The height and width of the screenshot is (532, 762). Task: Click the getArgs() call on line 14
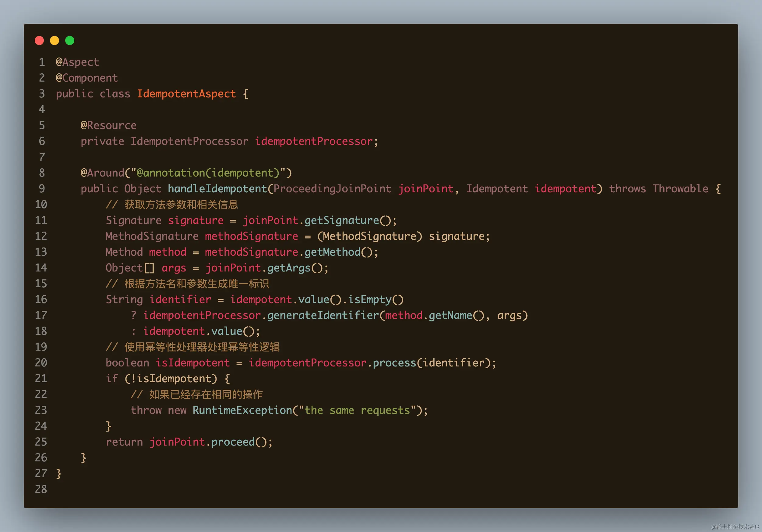295,268
